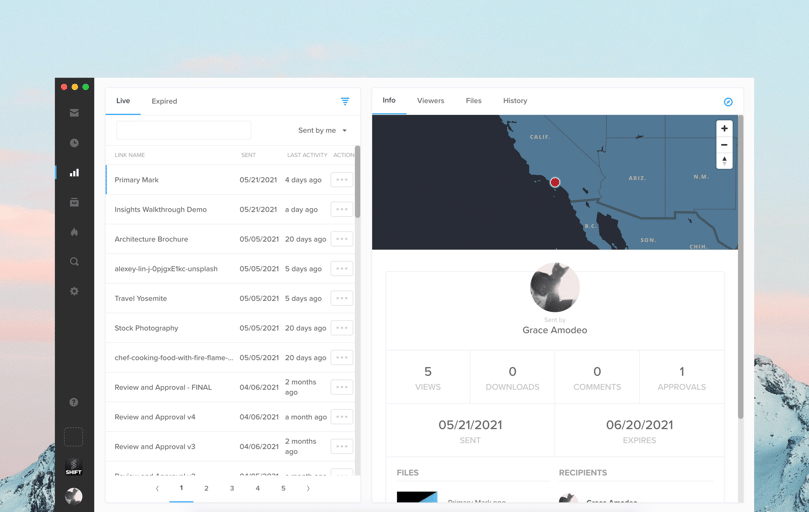
Task: Open the clock history sidebar icon
Action: (74, 143)
